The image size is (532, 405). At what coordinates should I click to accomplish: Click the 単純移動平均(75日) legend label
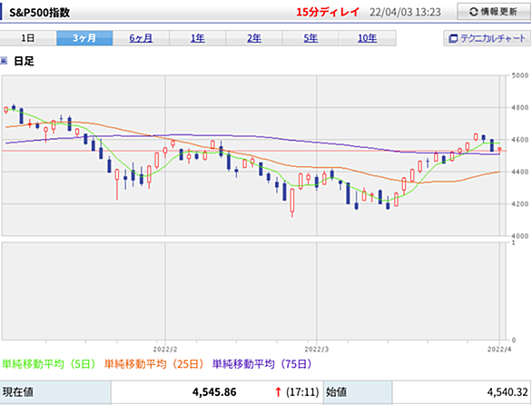262,364
